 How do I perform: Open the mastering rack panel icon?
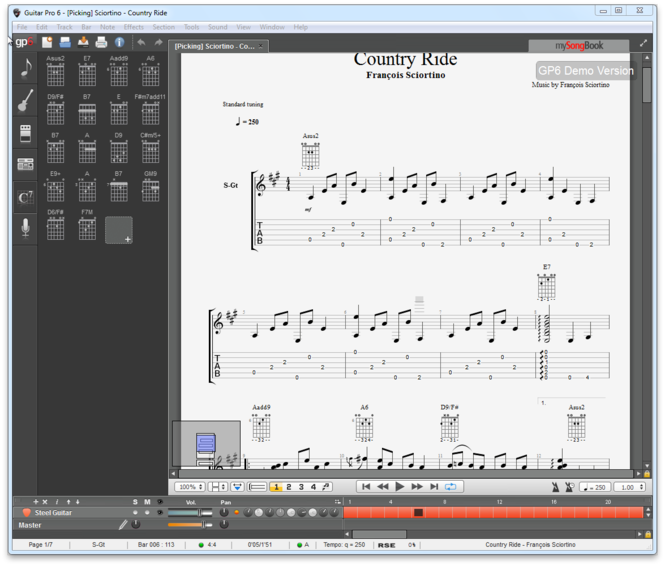(x=25, y=164)
